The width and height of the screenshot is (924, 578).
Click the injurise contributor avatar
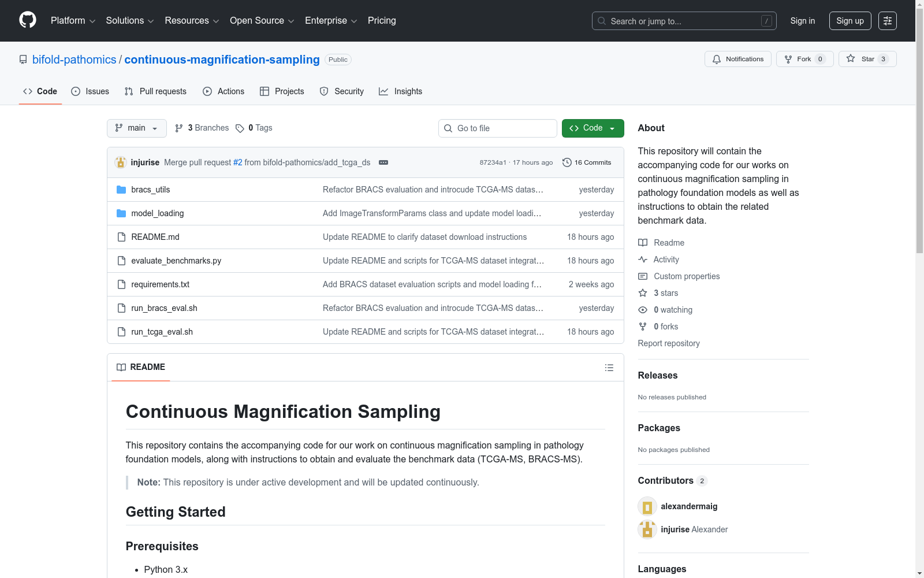click(647, 529)
